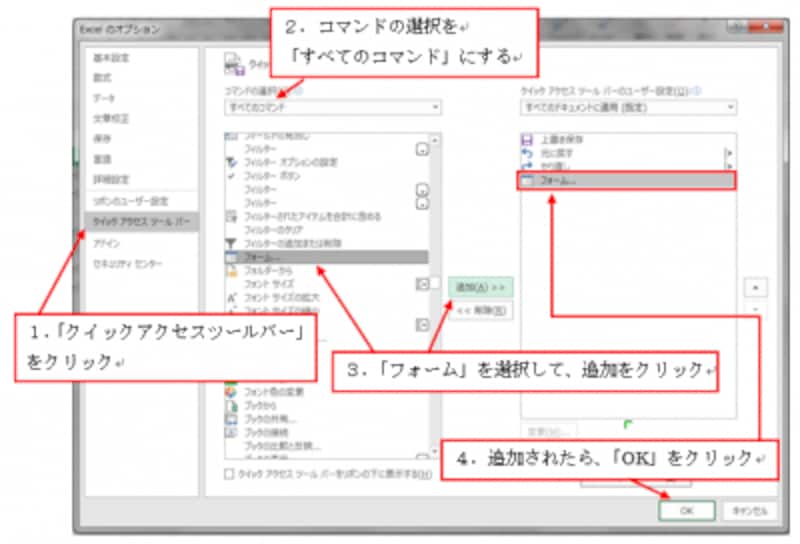Click the フィルター ボタン checkmark icon
The width and height of the screenshot is (800, 544).
(x=231, y=176)
